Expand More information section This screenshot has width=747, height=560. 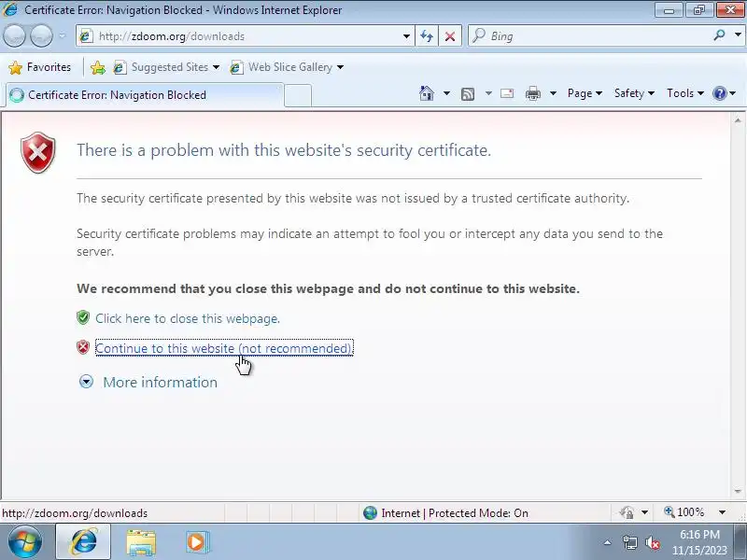tap(86, 382)
